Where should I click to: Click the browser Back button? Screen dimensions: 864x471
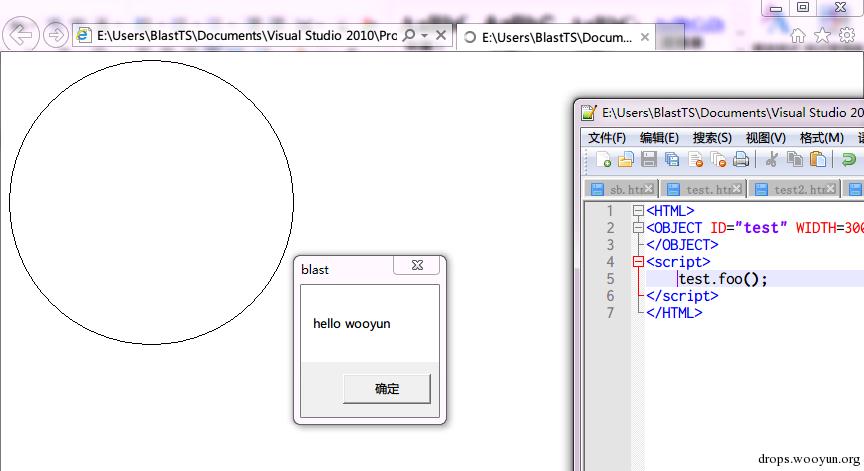click(x=21, y=35)
